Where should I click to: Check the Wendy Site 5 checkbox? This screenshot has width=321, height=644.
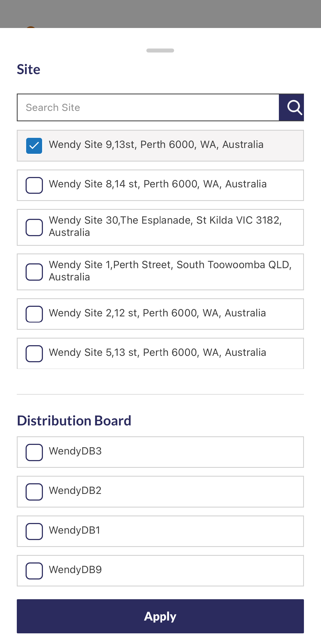pos(34,353)
